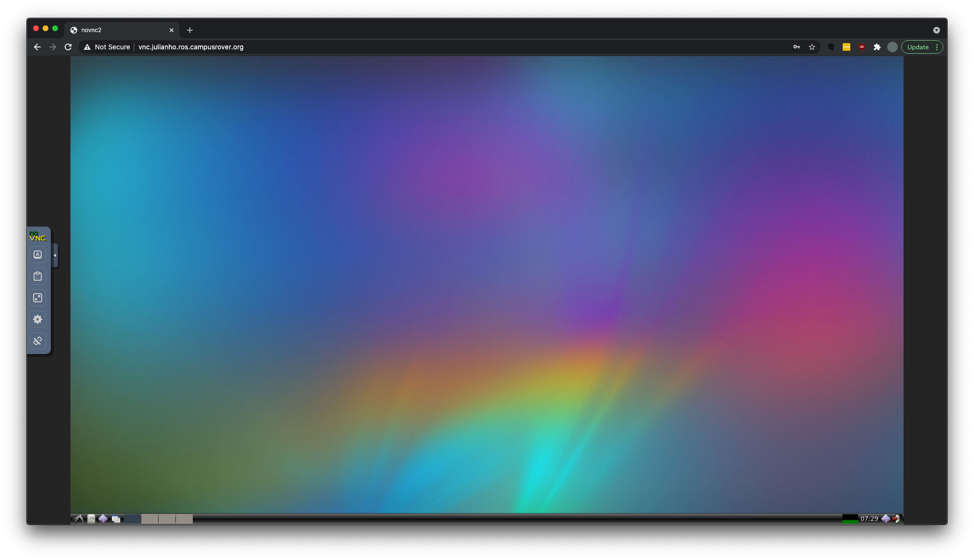Image resolution: width=974 pixels, height=560 pixels.
Task: Switch to fourth workspace in pager
Action: [x=184, y=518]
